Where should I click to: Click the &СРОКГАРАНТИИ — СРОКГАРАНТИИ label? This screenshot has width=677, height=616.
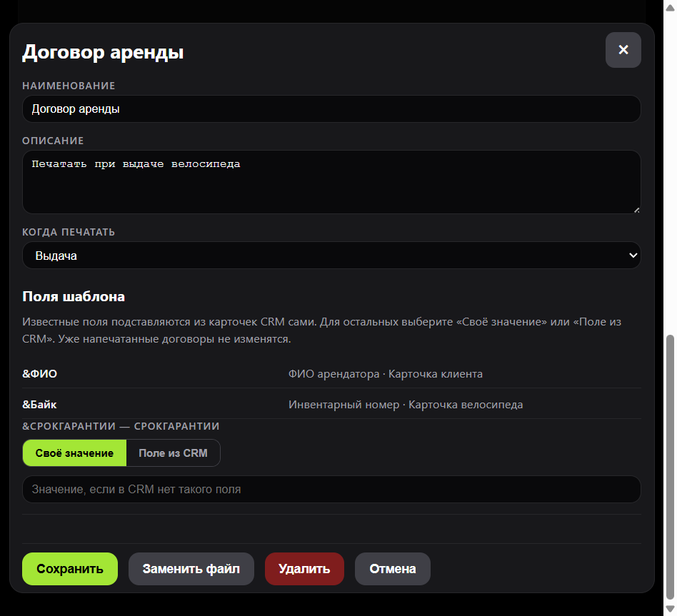(121, 426)
